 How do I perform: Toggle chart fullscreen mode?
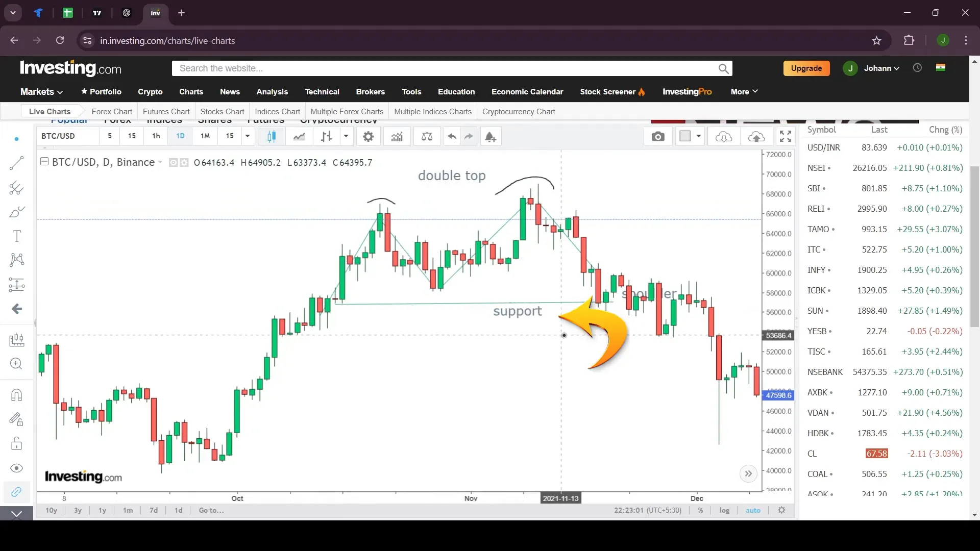[x=786, y=136]
